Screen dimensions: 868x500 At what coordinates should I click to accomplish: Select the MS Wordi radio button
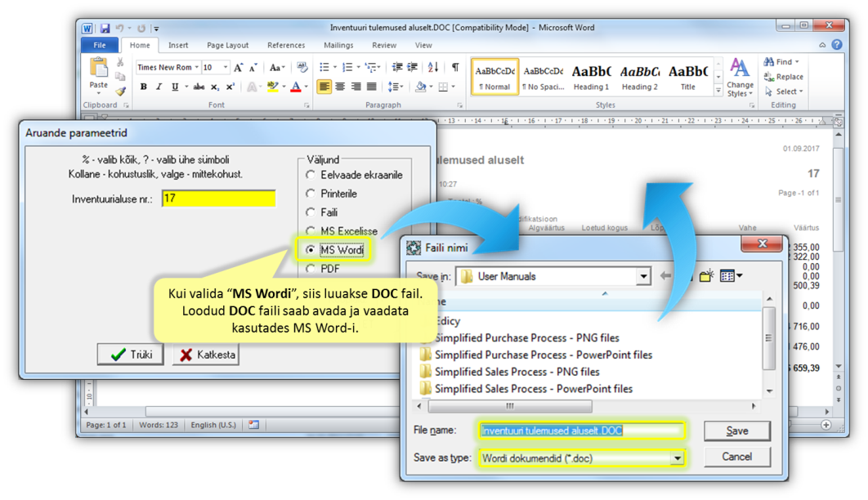click(311, 250)
